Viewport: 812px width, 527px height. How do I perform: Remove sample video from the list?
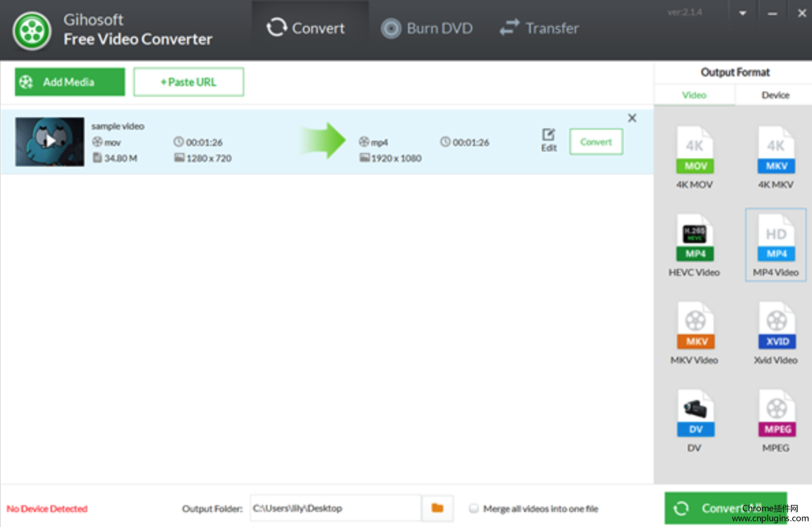pos(632,118)
